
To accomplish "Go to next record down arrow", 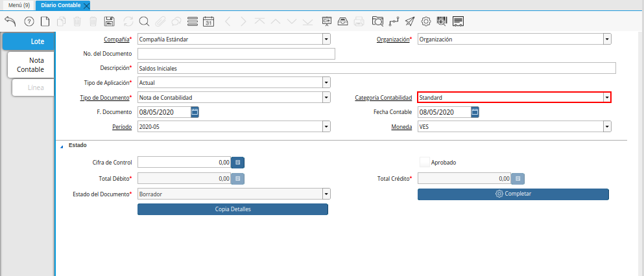I will 292,21.
